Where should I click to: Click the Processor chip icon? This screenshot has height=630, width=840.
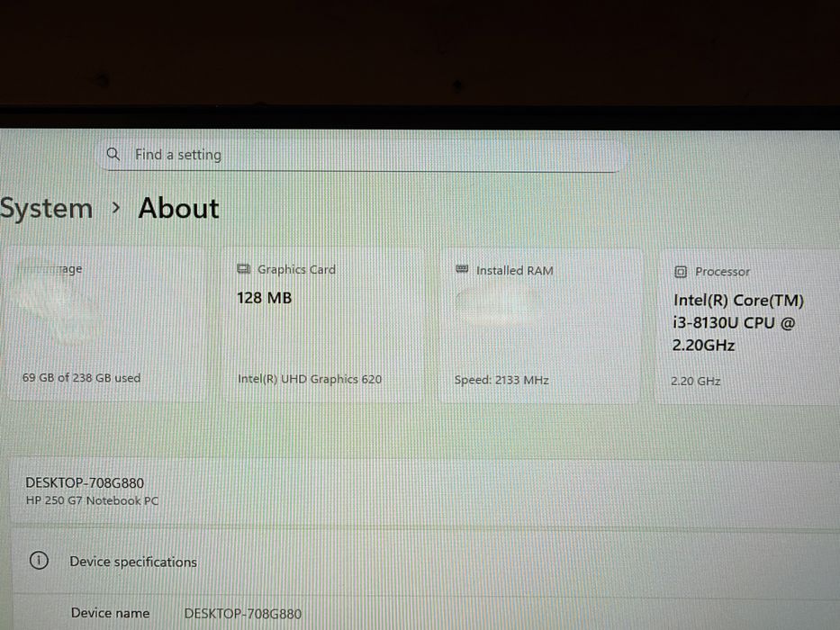click(x=681, y=272)
